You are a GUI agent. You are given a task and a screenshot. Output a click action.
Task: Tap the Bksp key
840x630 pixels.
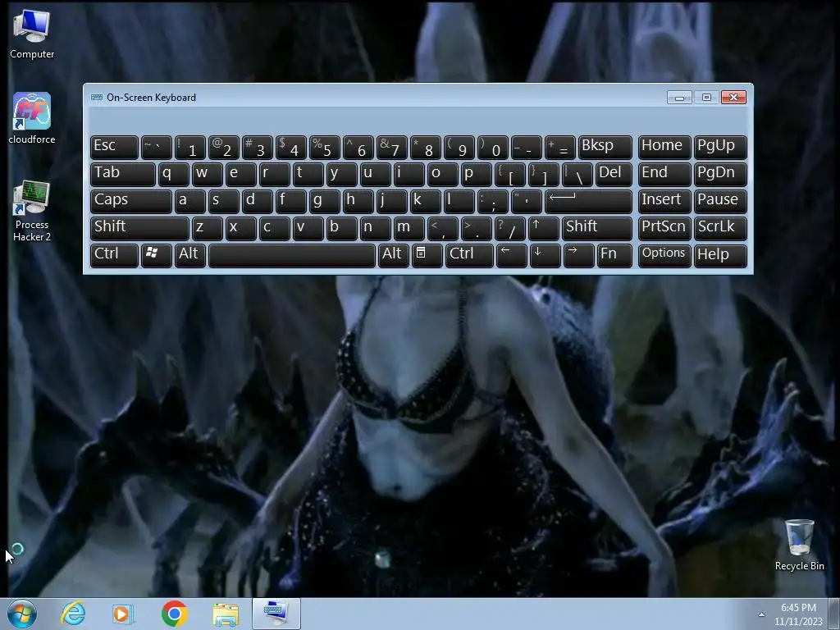tap(605, 148)
